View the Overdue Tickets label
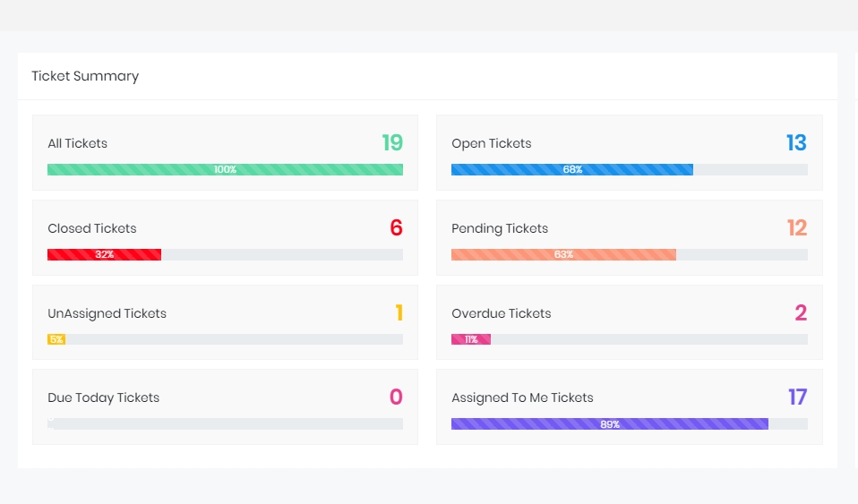This screenshot has height=504, width=858. click(501, 313)
